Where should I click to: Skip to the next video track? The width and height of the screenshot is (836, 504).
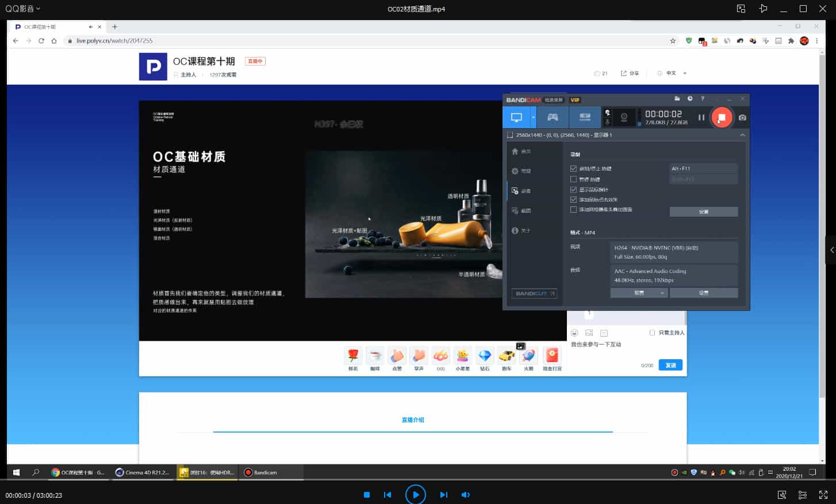pyautogui.click(x=443, y=495)
